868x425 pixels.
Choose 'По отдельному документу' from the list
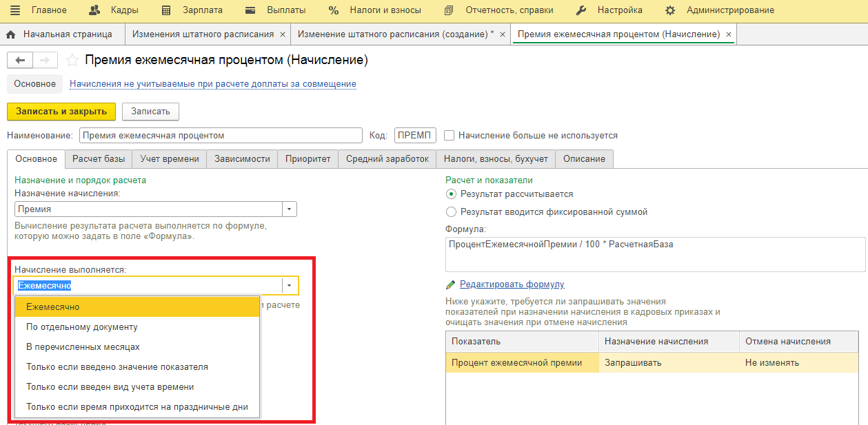pyautogui.click(x=82, y=327)
